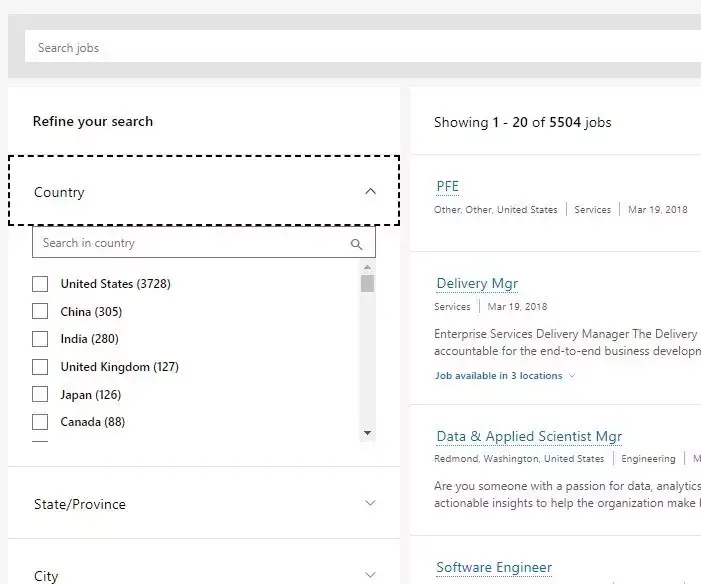Collapse the Country filter chevron

click(x=370, y=192)
